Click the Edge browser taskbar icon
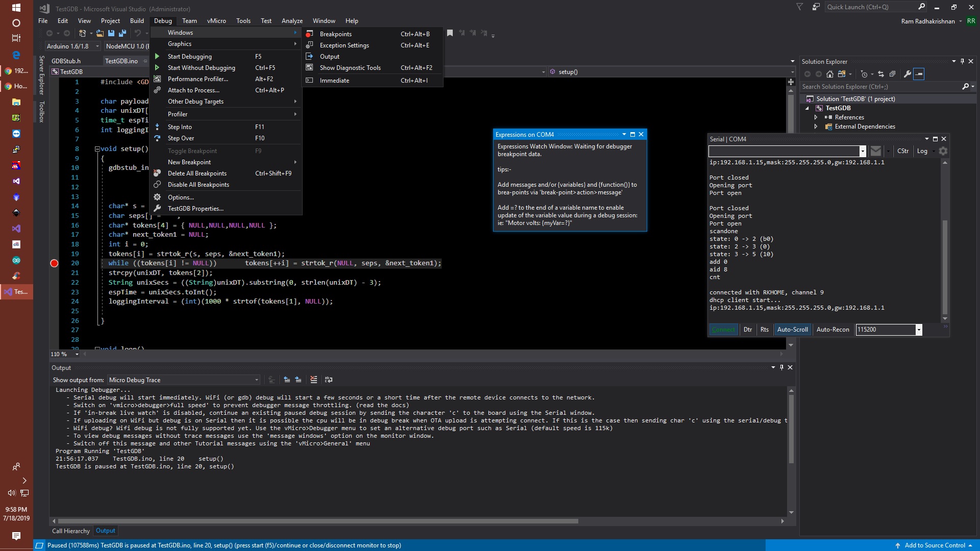The width and height of the screenshot is (980, 551). tap(16, 55)
